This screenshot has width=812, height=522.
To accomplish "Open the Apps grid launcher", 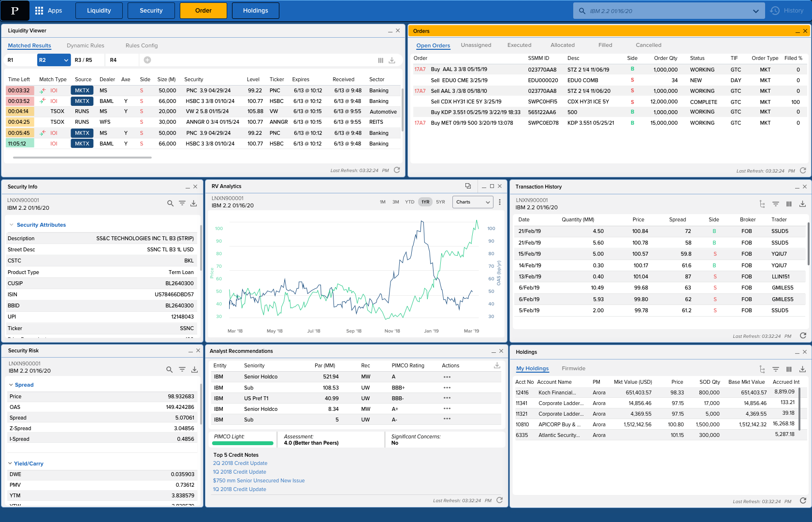I will click(48, 11).
